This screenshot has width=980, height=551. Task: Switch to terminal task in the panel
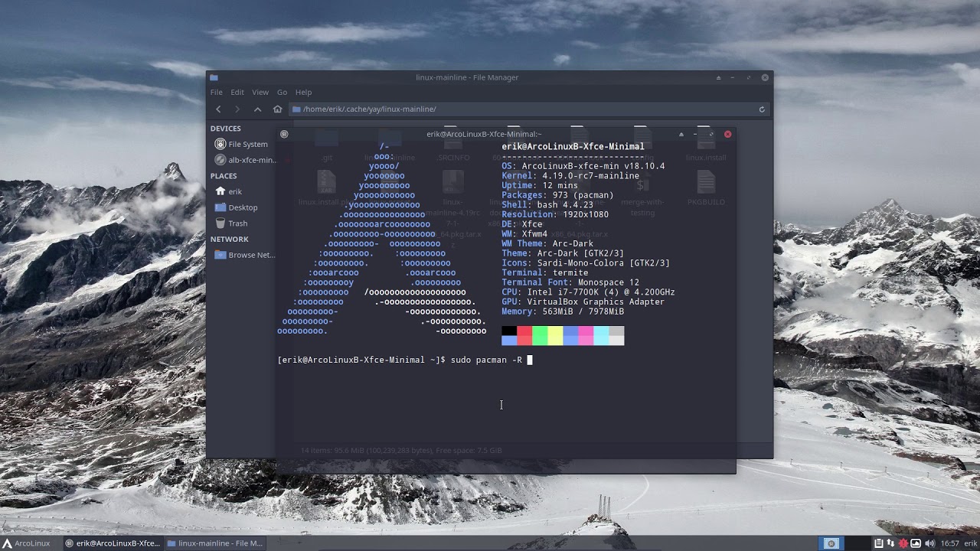pyautogui.click(x=113, y=543)
